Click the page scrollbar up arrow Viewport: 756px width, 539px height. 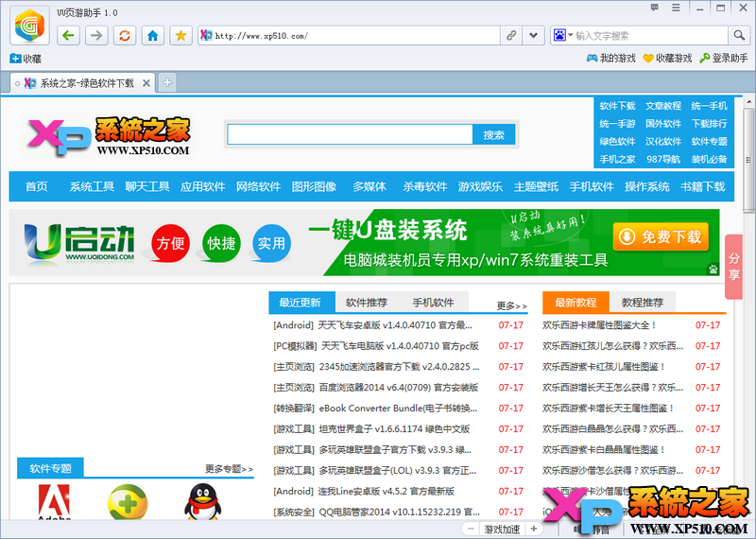click(748, 102)
